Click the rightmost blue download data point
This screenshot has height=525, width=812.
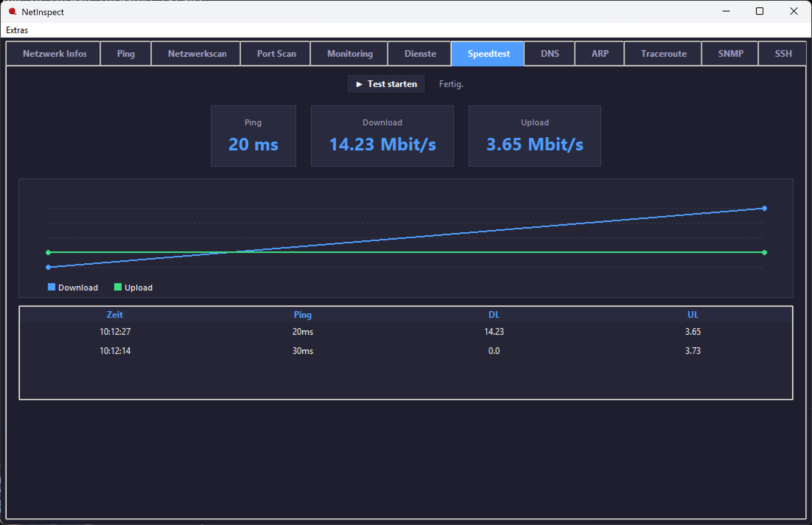click(764, 208)
